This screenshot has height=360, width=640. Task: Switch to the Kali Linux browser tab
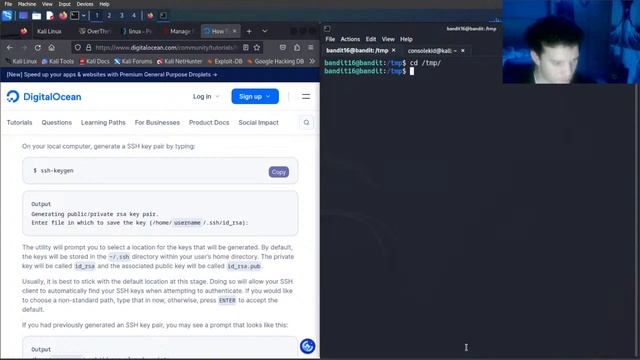(x=49, y=31)
